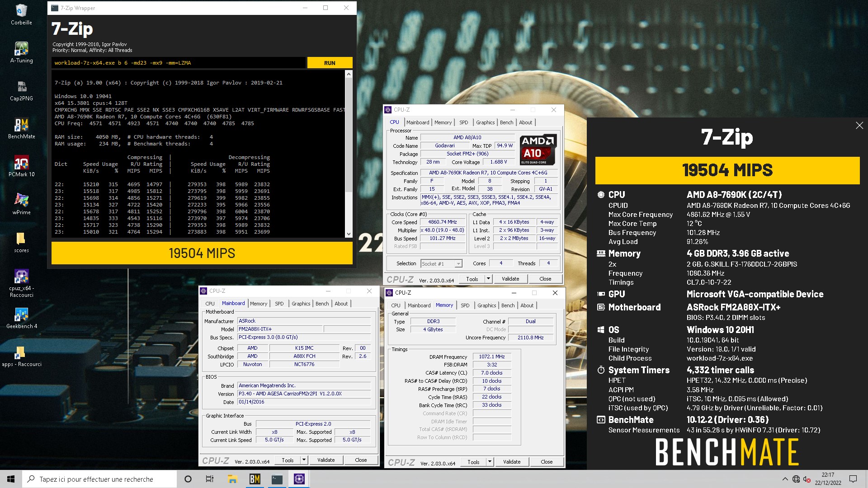Click the Uncore Frequency value 2110.8 MHz
This screenshot has width=868, height=488.
point(531,338)
